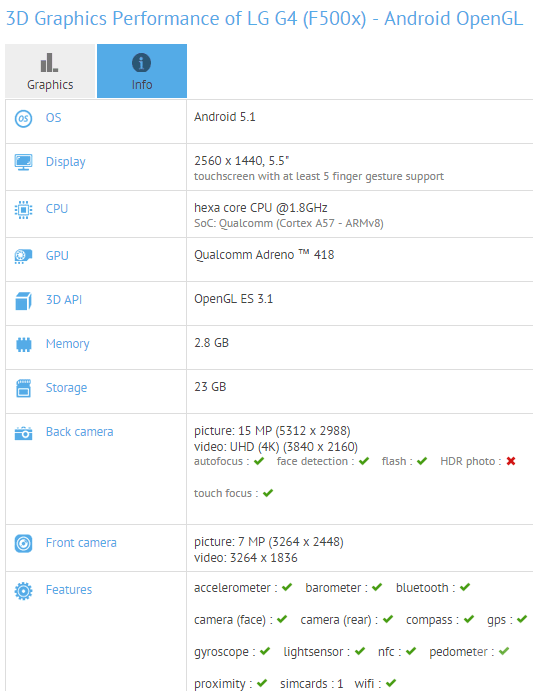The height and width of the screenshot is (691, 533).
Task: Click the compass green checkmark
Action: 469,619
